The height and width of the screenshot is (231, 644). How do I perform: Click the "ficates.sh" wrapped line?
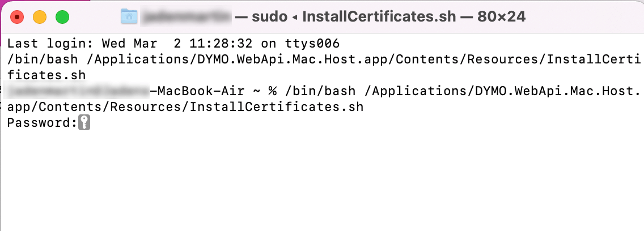46,75
